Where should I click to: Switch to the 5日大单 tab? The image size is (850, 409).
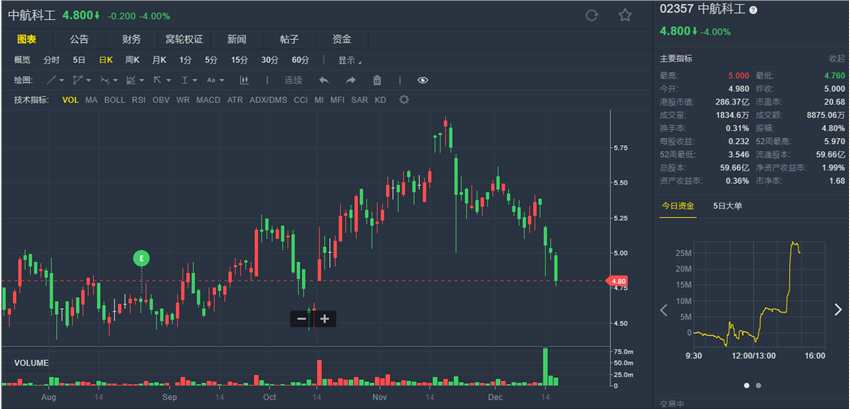tap(727, 206)
